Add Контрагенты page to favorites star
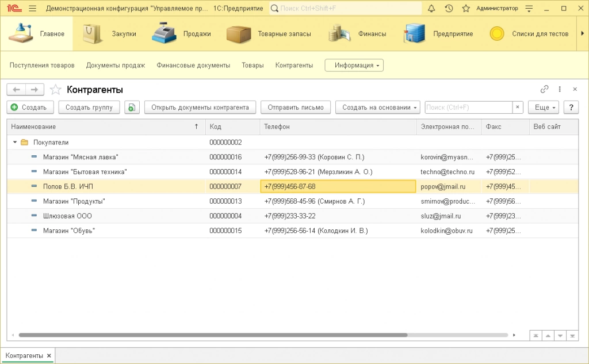 (x=55, y=90)
